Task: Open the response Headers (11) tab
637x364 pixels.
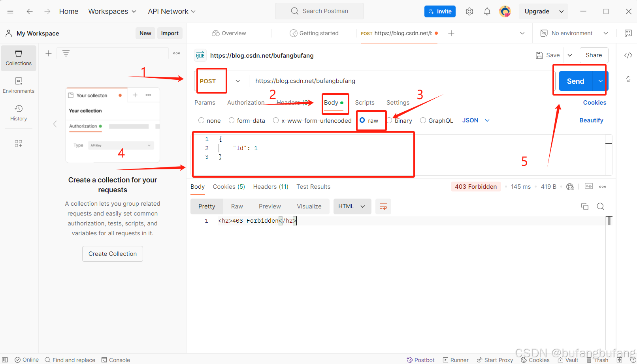Action: pos(271,187)
